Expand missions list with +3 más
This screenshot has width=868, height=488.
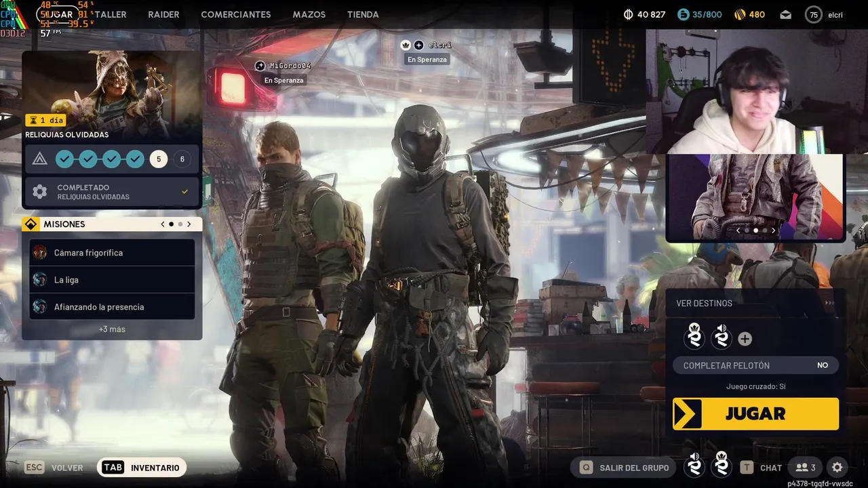tap(112, 329)
